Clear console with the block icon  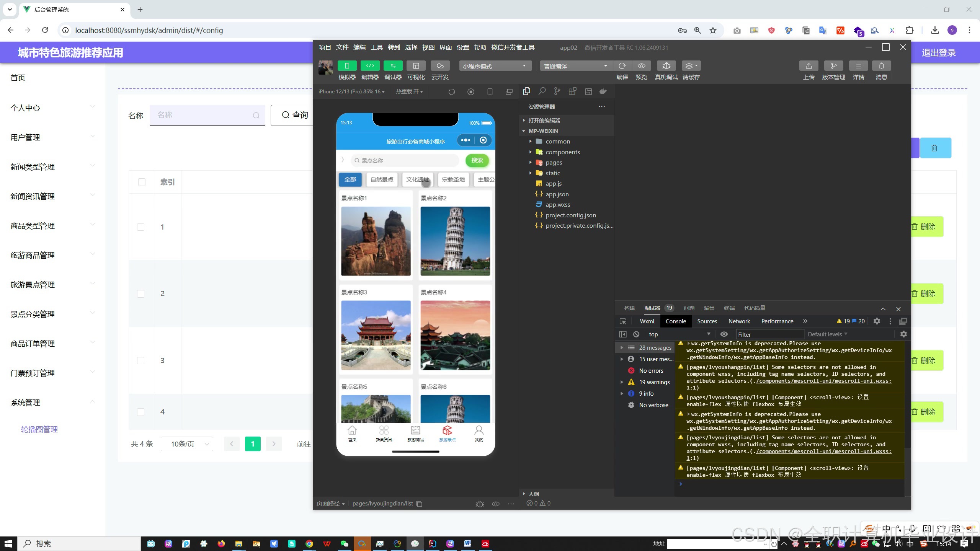click(x=636, y=334)
